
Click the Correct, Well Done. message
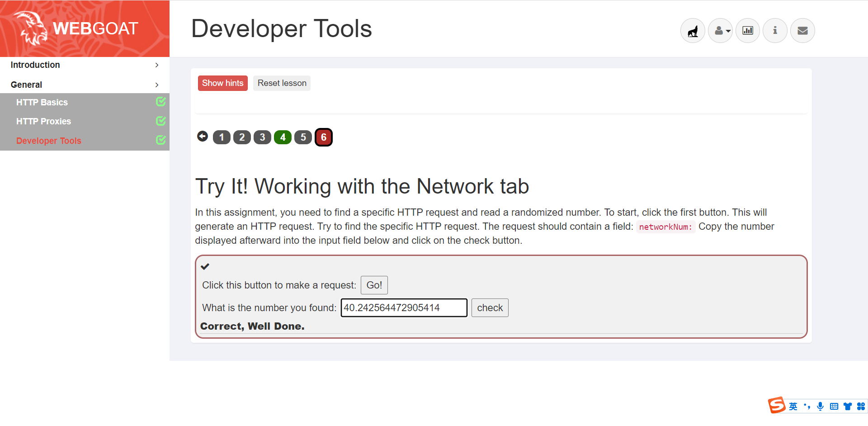[x=252, y=327]
